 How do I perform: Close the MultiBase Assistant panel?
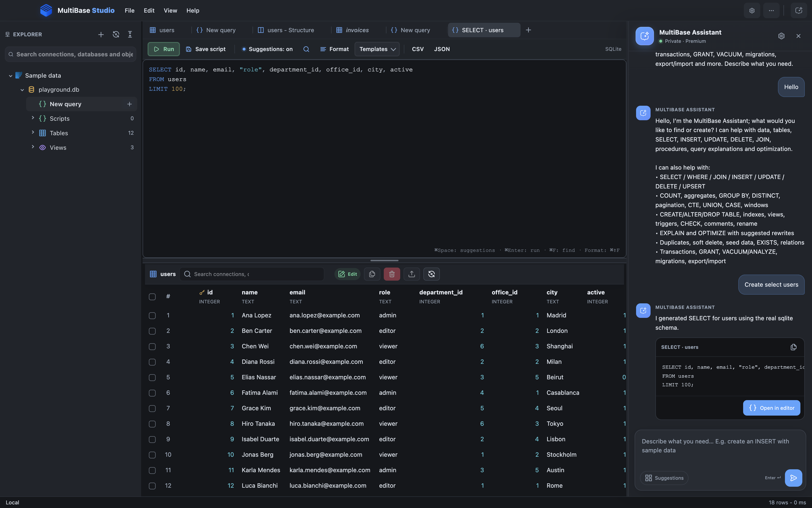tap(798, 36)
